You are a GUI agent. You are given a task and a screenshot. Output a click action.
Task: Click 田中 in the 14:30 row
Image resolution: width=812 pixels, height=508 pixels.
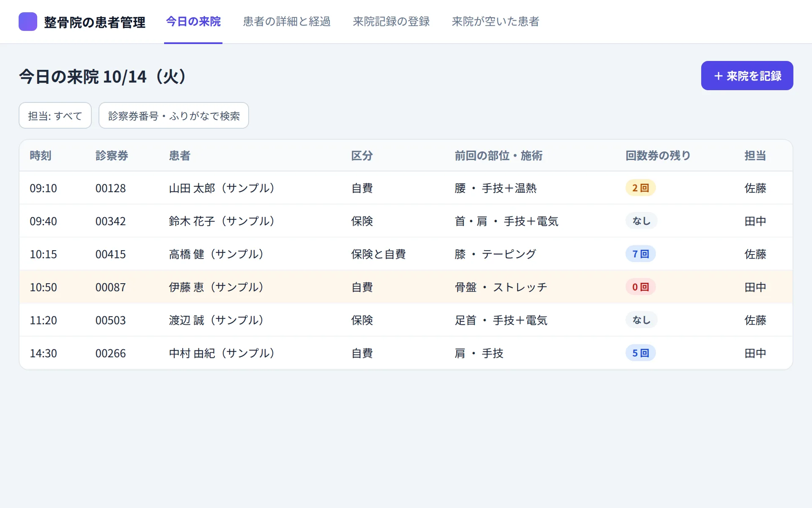755,353
